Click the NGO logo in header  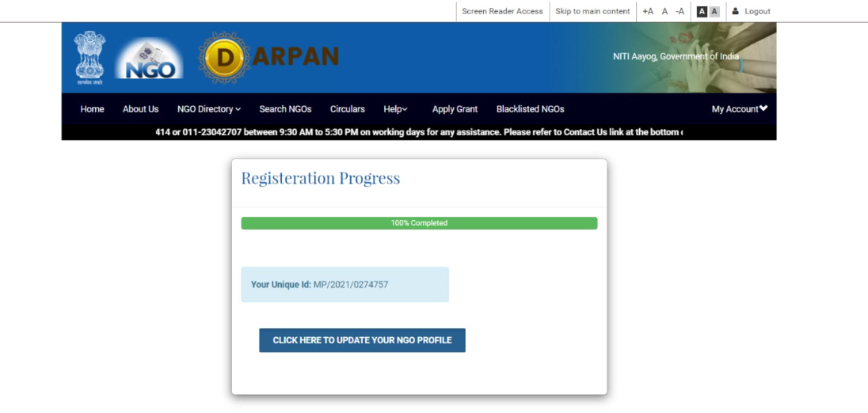click(150, 60)
